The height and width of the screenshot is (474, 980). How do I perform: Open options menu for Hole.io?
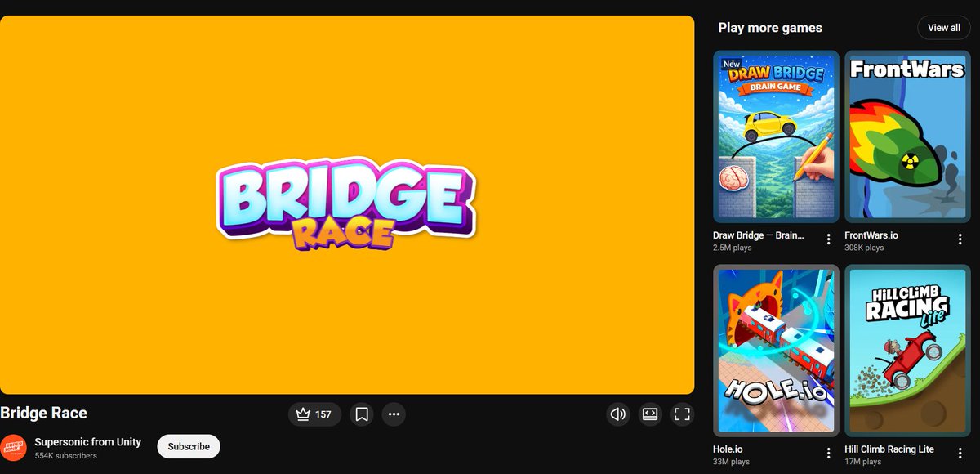pyautogui.click(x=828, y=454)
